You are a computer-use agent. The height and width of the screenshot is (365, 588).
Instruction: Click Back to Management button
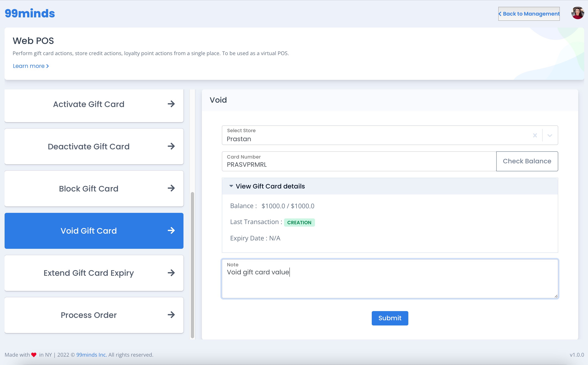coord(529,14)
